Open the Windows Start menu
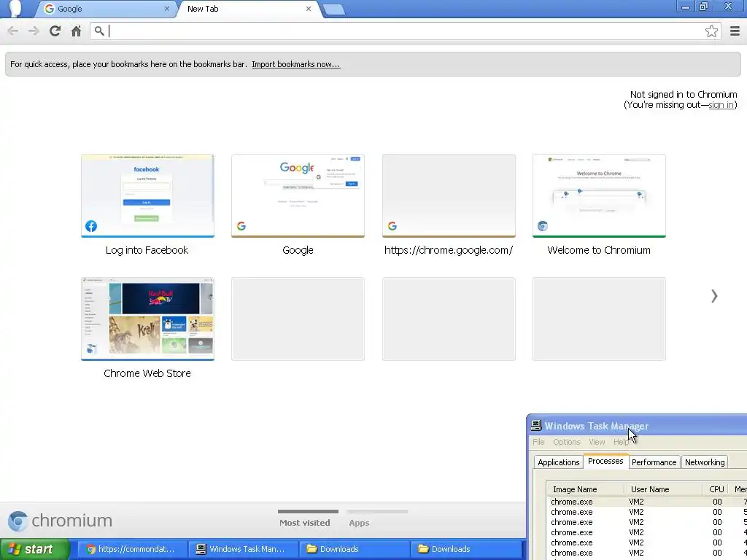The height and width of the screenshot is (560, 747). pyautogui.click(x=35, y=549)
